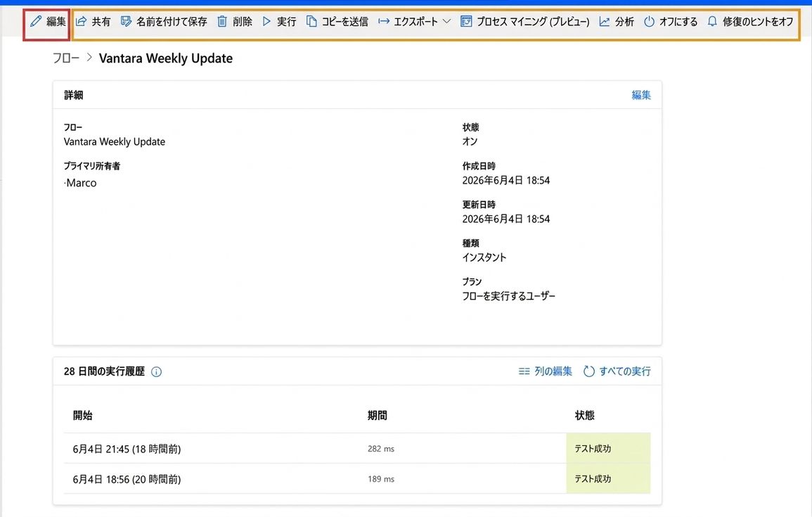Screen dimensions: 812x517
Task: Click テスト成功 status in 18:56 row
Action: click(x=593, y=479)
